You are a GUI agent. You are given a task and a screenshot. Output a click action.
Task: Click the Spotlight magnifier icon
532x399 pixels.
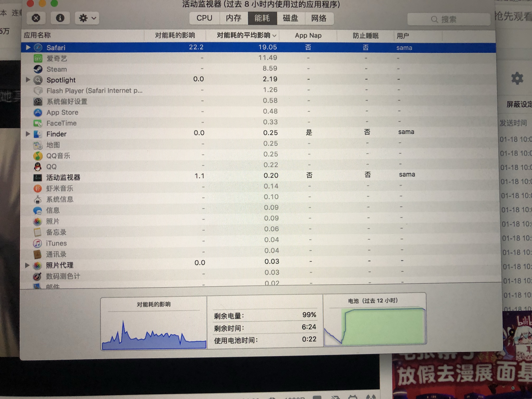tap(38, 80)
